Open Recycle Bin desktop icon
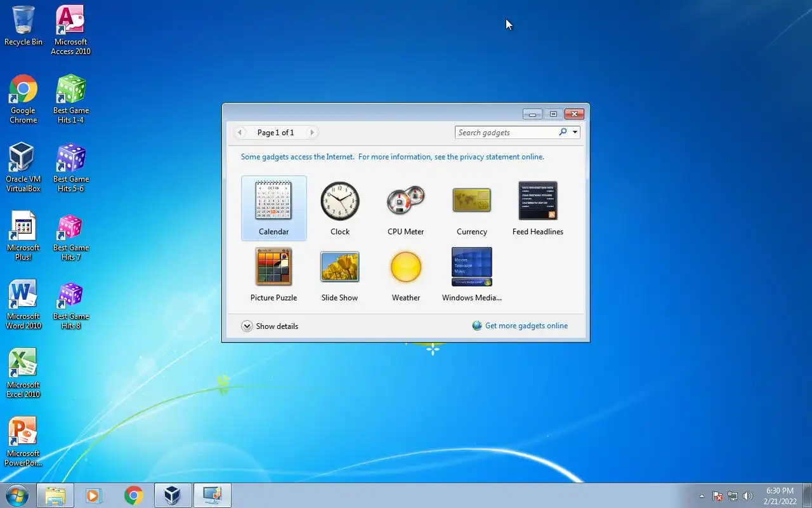 (23, 26)
